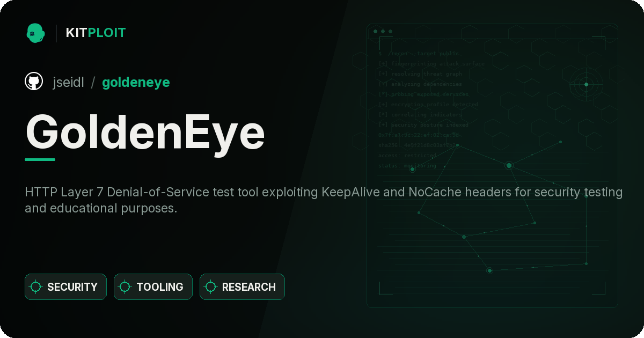Screen dimensions: 644x338
Task: Click terminal line 'security posture indexed'
Action: click(x=423, y=125)
